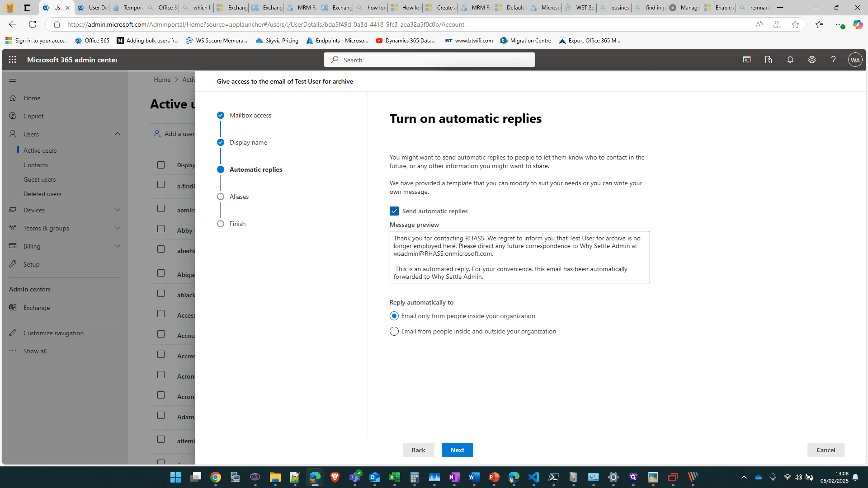Open Exchange admin center link
The height and width of the screenshot is (488, 868).
pyautogui.click(x=37, y=308)
